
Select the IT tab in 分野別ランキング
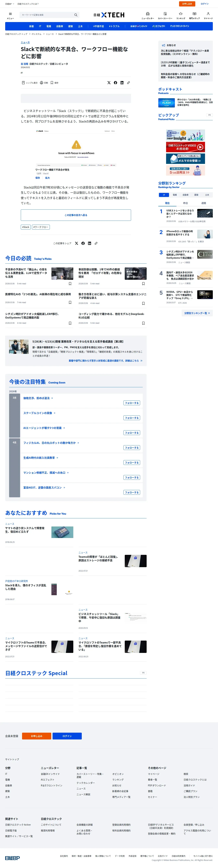[164, 195]
